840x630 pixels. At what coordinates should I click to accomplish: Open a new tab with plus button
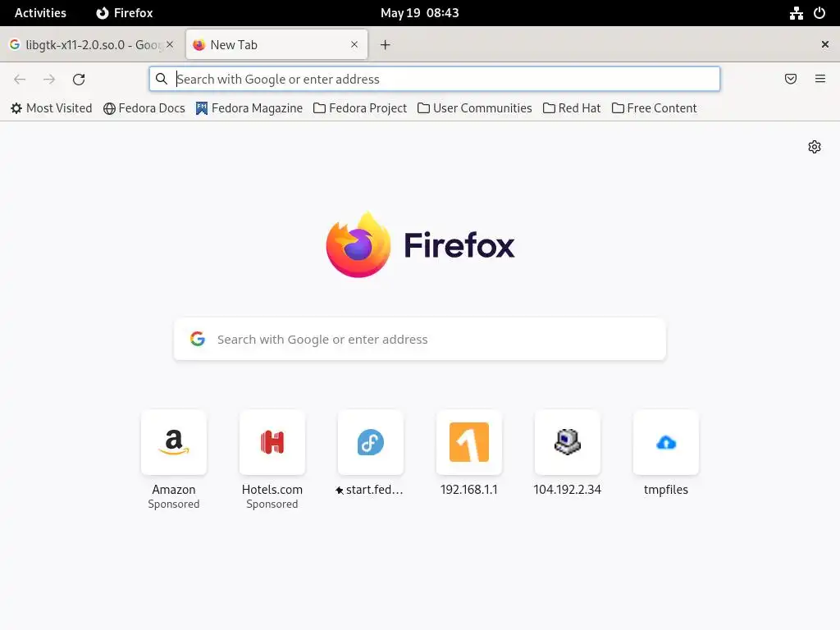pos(386,45)
